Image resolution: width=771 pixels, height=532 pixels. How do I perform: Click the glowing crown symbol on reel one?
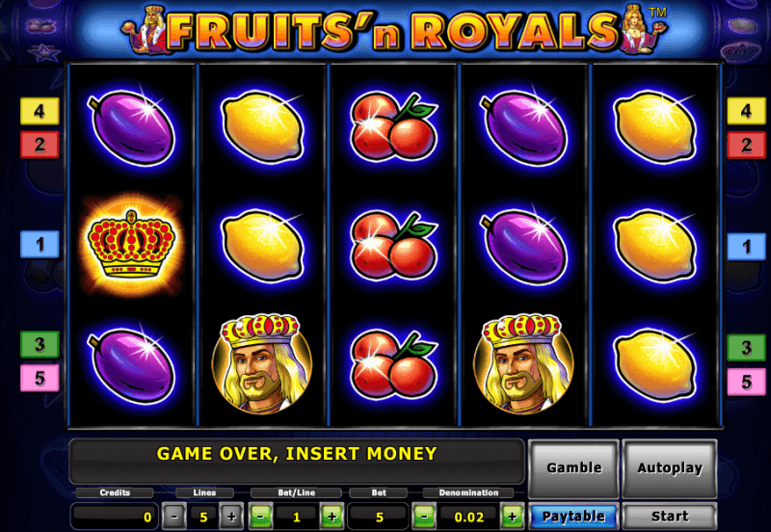[131, 245]
